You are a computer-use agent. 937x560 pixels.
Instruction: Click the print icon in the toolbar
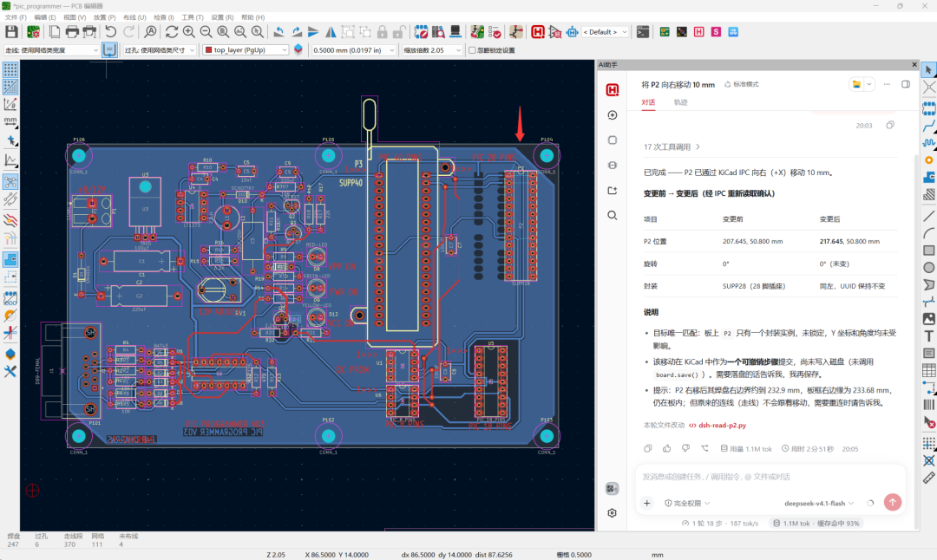point(72,32)
